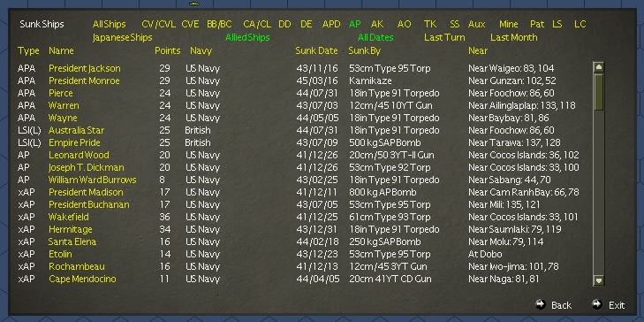
Task: Open ship President Monroe
Action: click(84, 80)
